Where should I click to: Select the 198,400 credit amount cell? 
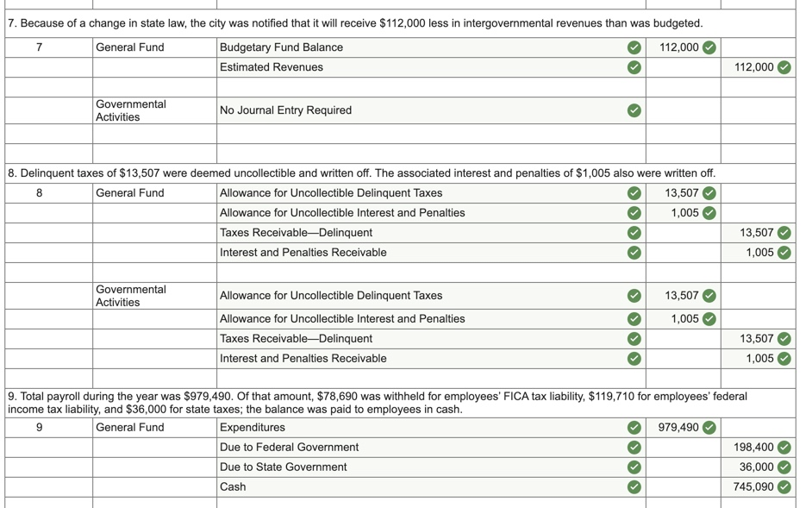coord(756,447)
